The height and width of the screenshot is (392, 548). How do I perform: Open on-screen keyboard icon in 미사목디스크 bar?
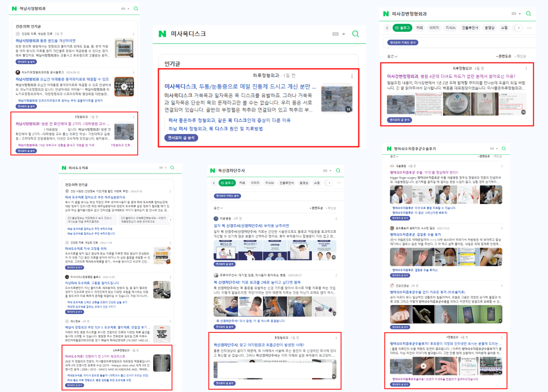tap(336, 34)
